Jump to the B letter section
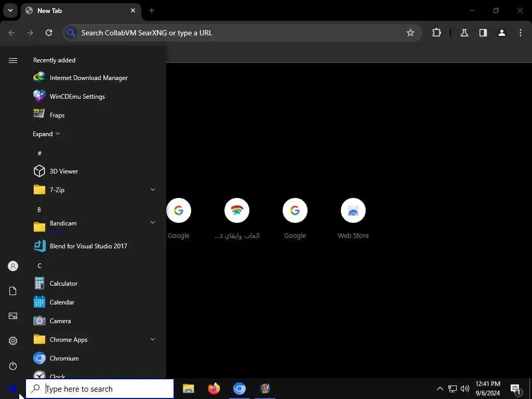532x399 pixels. coord(39,209)
